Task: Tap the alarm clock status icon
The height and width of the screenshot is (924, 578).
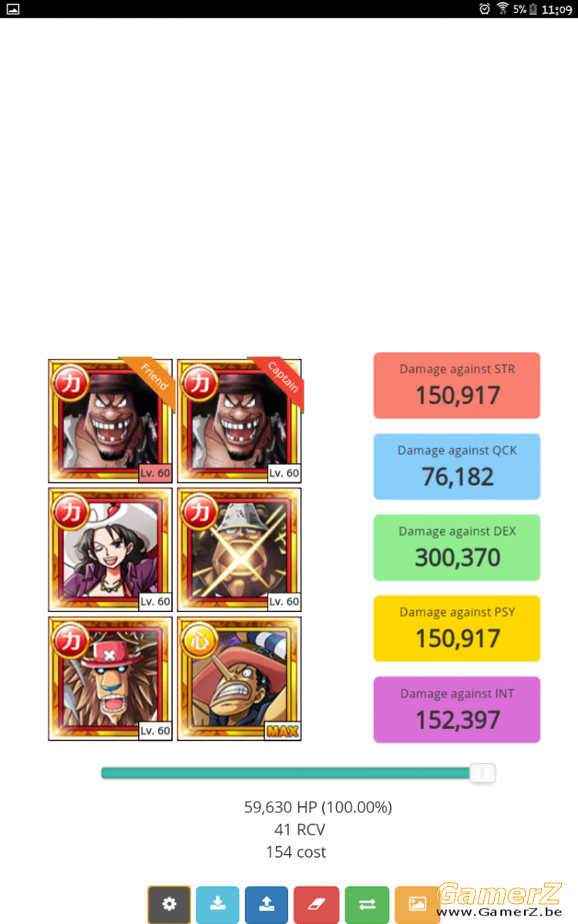Action: click(x=485, y=9)
